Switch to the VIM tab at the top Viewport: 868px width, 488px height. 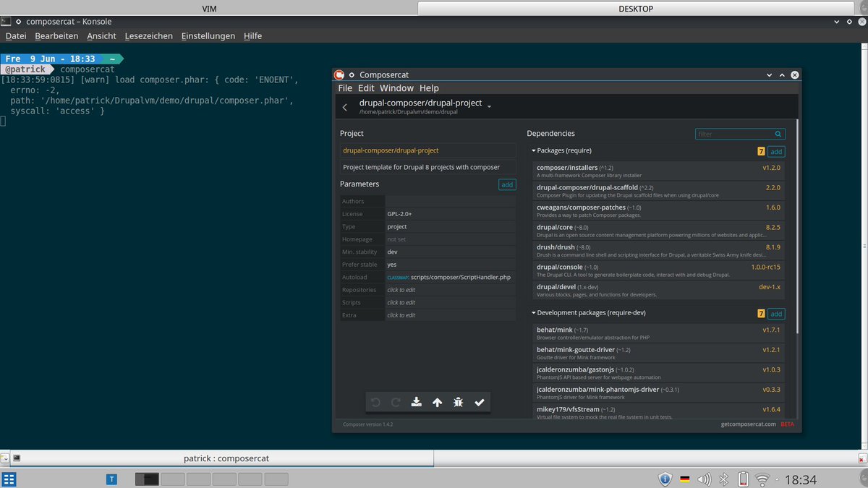(209, 9)
